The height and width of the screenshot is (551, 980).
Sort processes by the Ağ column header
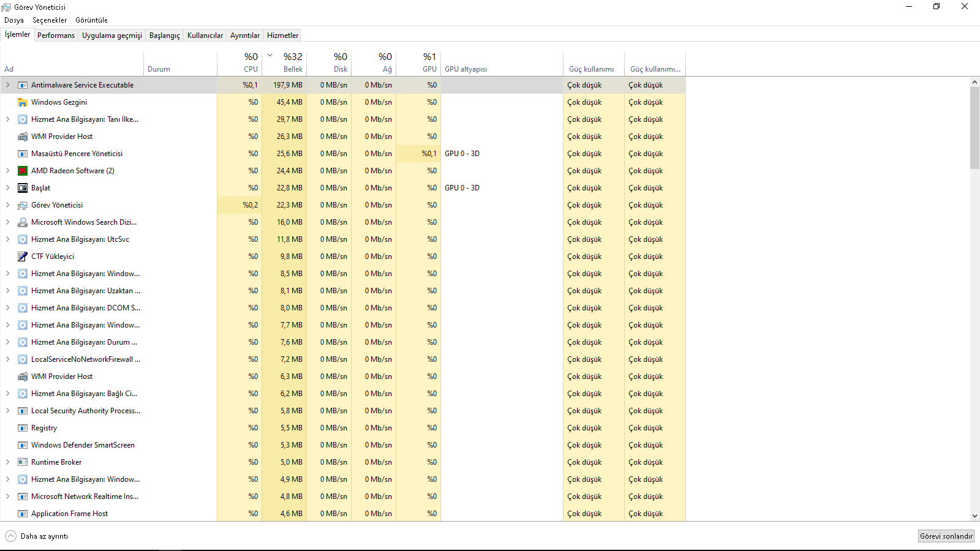[x=374, y=62]
